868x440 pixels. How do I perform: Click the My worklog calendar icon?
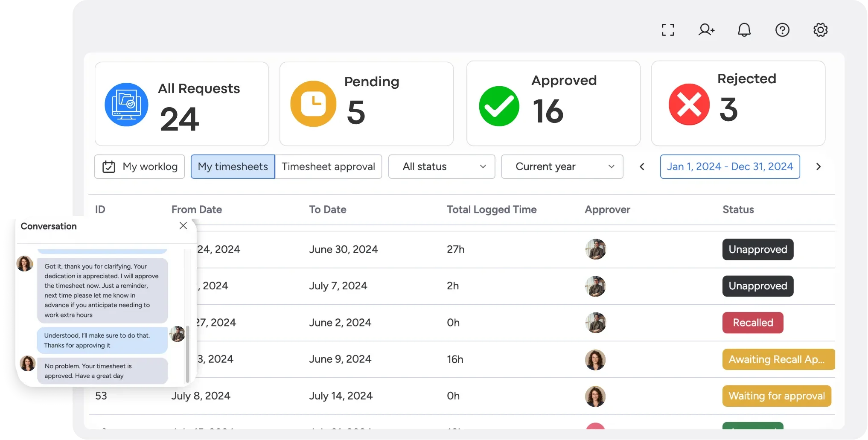(x=109, y=166)
